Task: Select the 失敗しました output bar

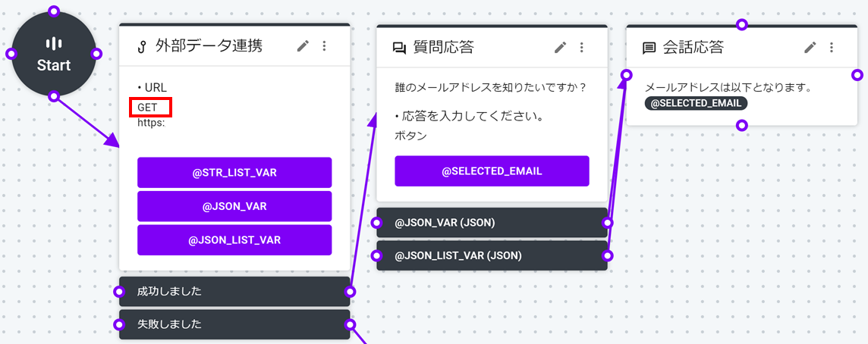Action: coord(234,324)
